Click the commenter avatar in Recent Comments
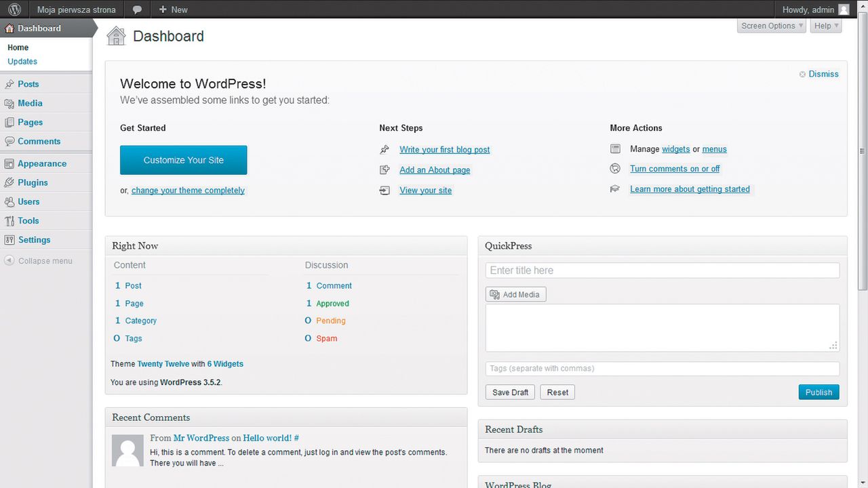 127,450
